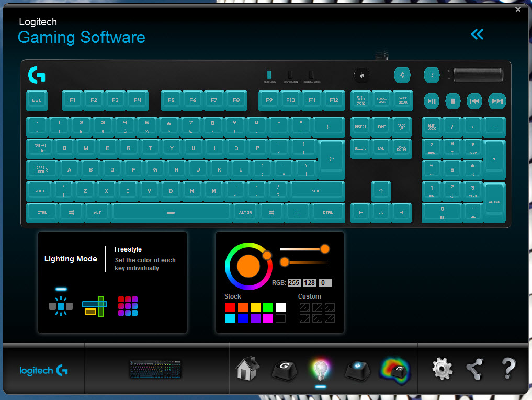This screenshot has width=532, height=400.
Task: Click the stop media key
Action: 452,101
